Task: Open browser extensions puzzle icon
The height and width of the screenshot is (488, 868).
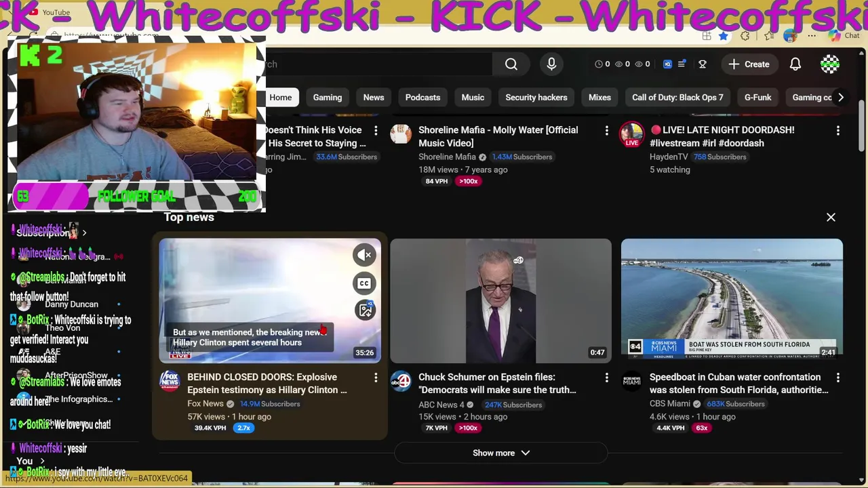Action: click(745, 36)
